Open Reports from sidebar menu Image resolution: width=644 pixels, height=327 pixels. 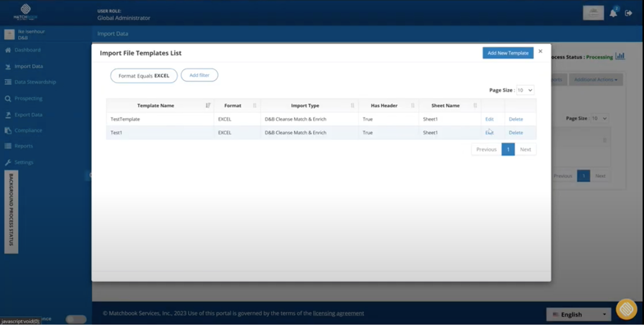coord(24,146)
